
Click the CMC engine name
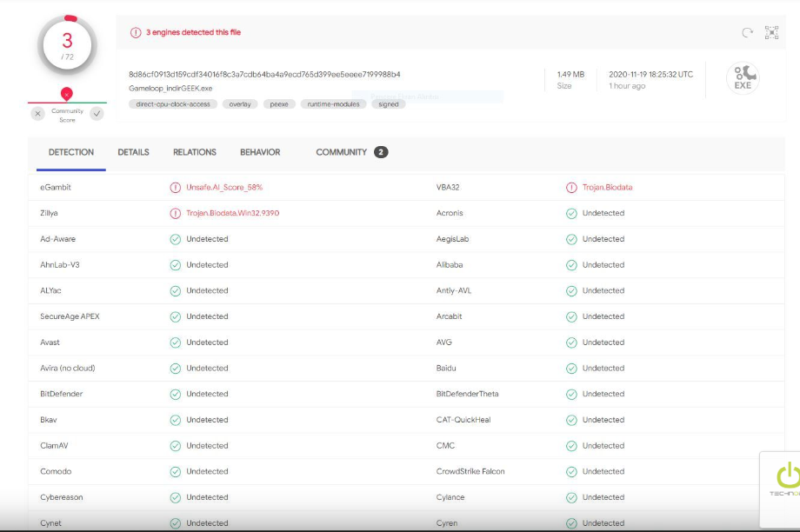pyautogui.click(x=445, y=446)
